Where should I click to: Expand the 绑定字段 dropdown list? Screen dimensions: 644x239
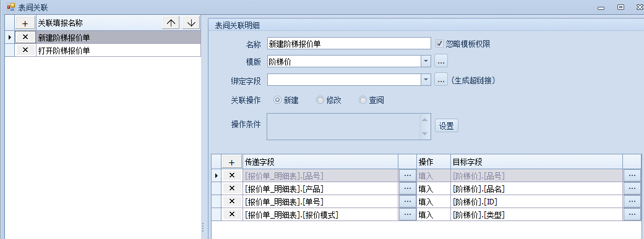click(426, 80)
